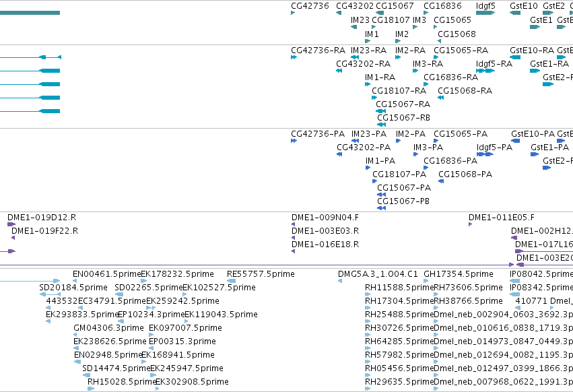Screen dimensions: 573x392
Task: Select the IM23 gene label
Action: point(360,20)
